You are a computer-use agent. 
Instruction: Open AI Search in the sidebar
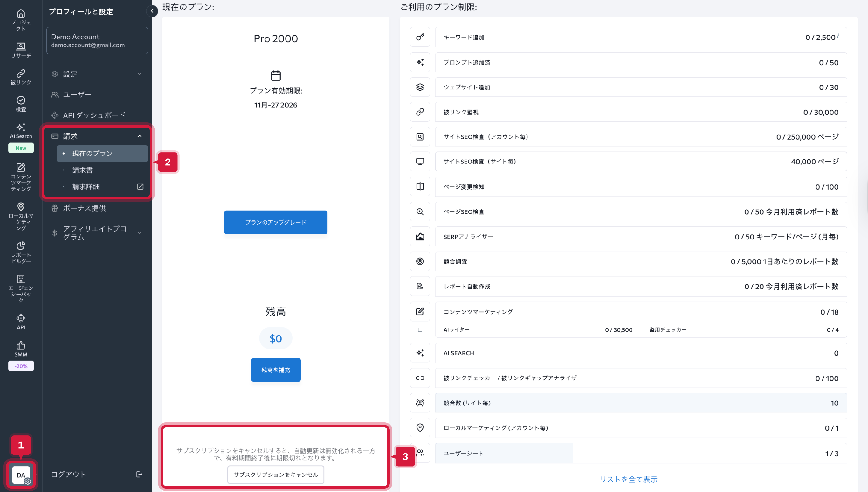click(x=21, y=128)
